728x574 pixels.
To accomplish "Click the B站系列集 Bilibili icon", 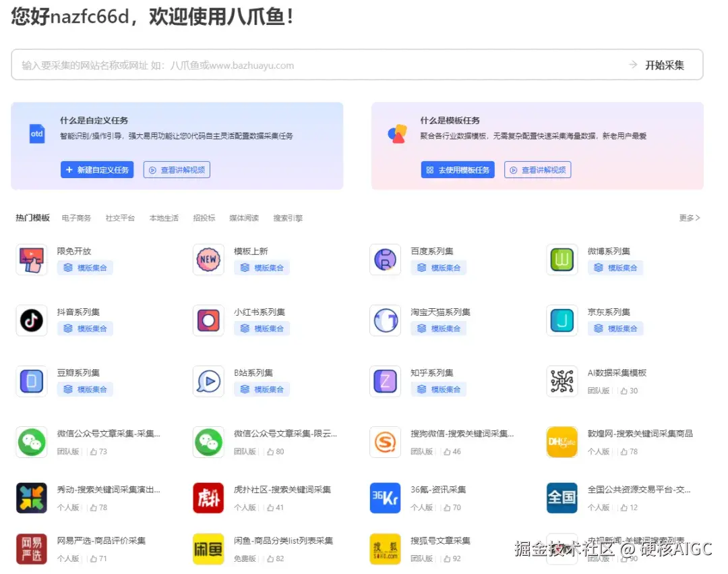I will 208,381.
